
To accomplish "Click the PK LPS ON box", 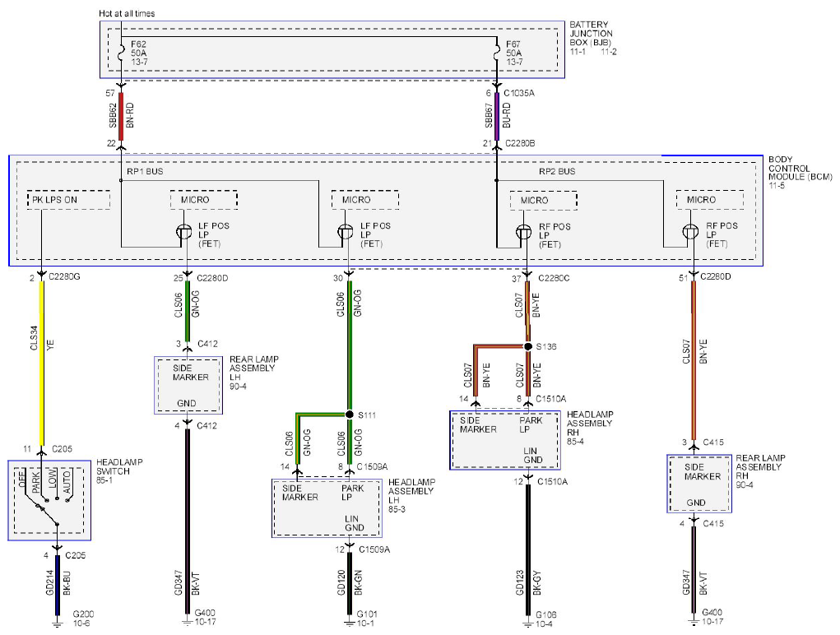I will coord(68,200).
